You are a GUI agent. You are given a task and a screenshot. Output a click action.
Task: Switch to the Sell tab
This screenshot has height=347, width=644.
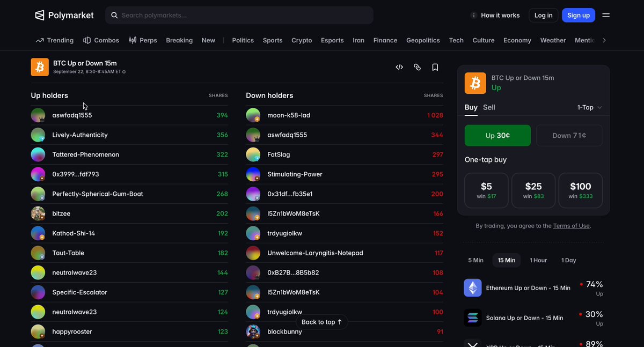[x=489, y=107]
